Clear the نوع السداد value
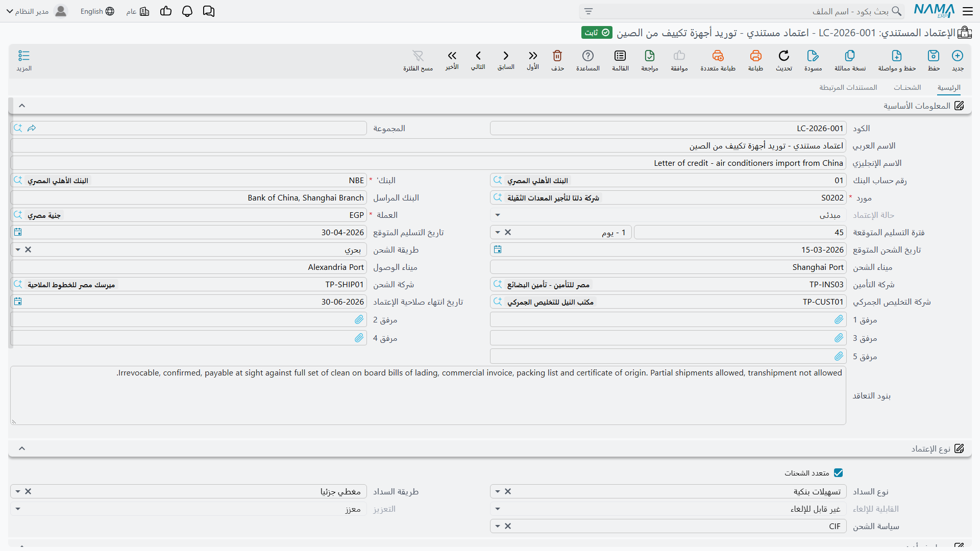980x551 pixels. [508, 491]
